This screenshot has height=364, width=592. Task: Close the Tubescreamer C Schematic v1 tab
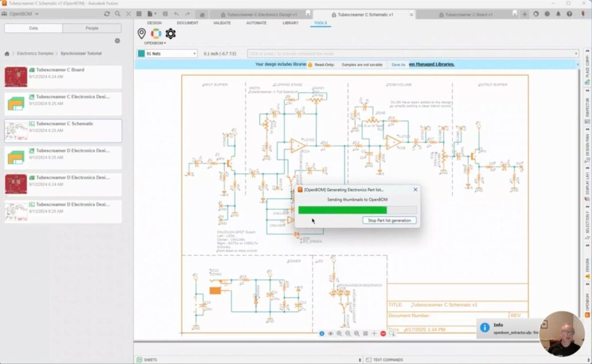pos(412,14)
